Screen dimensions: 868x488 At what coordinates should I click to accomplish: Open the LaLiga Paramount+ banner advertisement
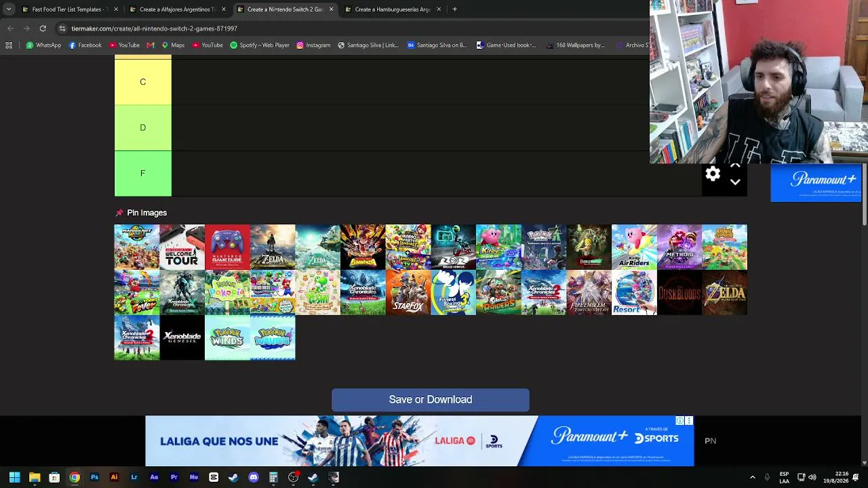[x=420, y=441]
